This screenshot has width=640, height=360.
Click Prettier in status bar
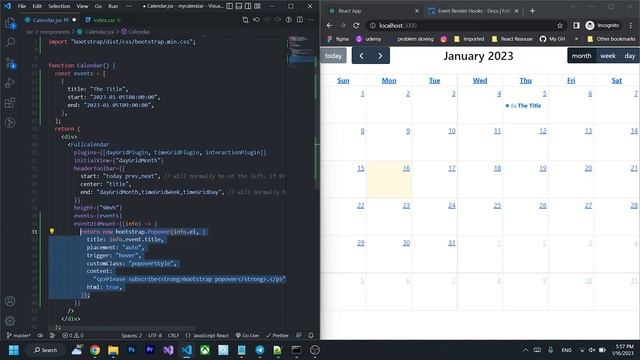pyautogui.click(x=277, y=335)
